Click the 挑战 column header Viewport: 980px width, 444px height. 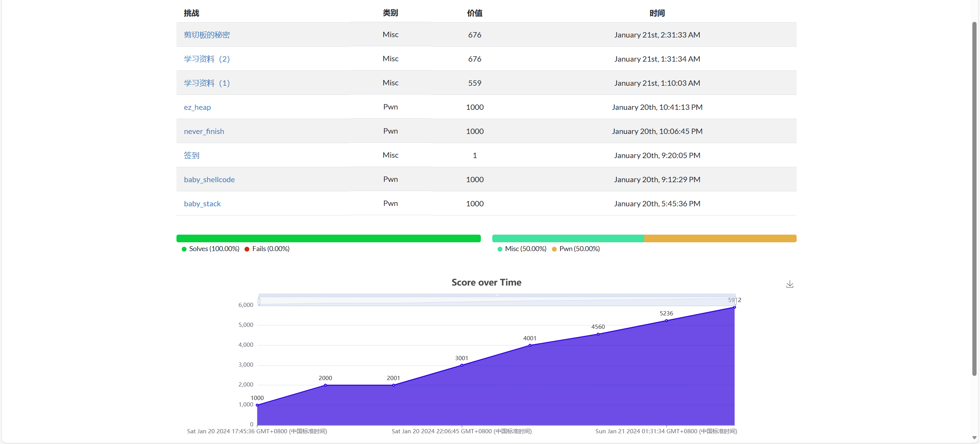(191, 13)
